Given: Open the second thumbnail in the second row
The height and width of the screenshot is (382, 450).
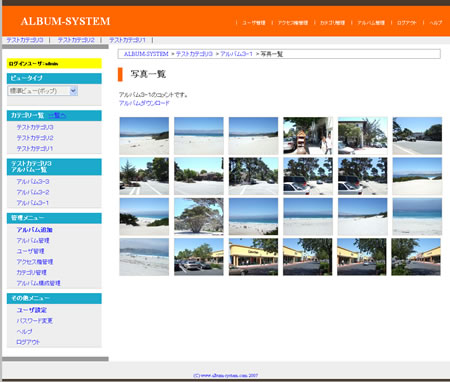Looking at the screenshot, I should tap(199, 176).
